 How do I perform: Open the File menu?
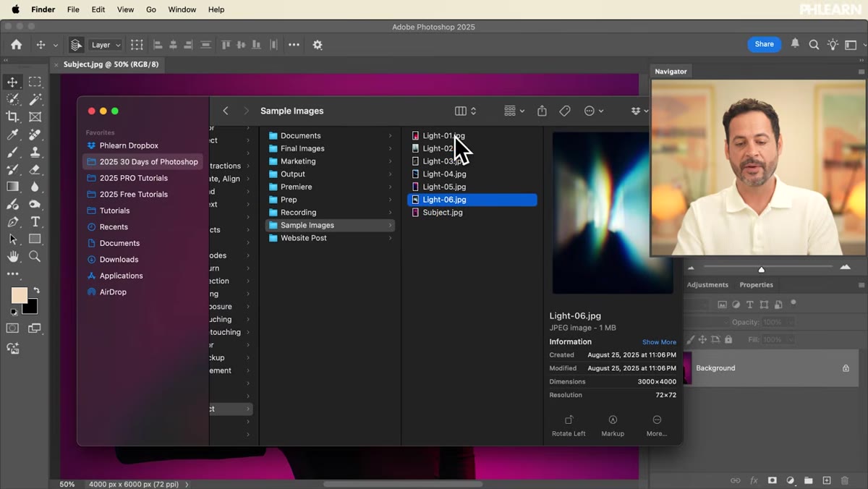pyautogui.click(x=73, y=9)
